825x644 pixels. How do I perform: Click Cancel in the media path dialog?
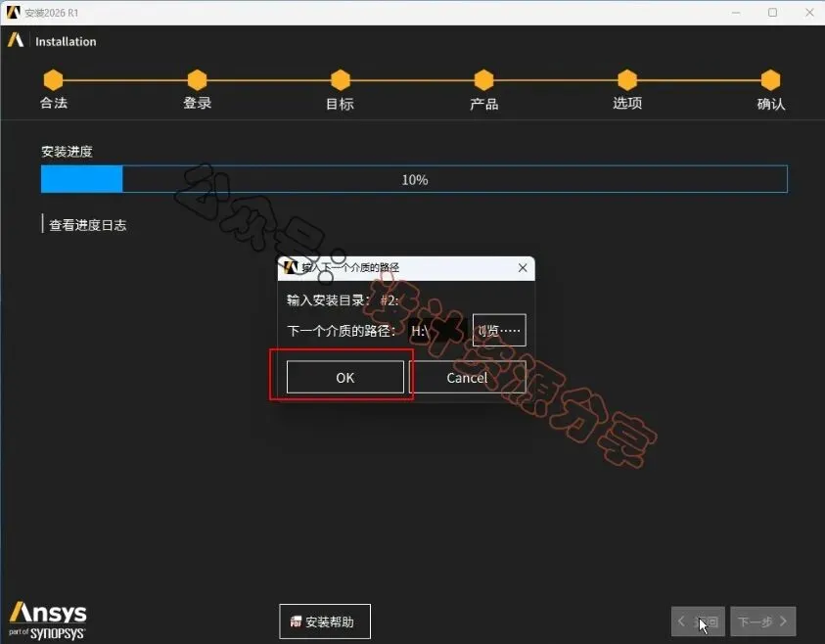pos(467,377)
